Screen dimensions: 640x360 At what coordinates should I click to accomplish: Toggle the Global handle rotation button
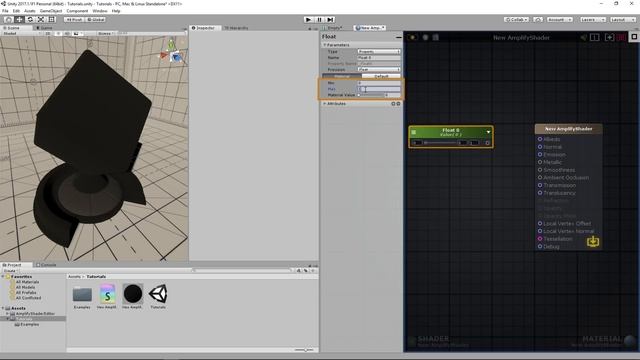96,20
